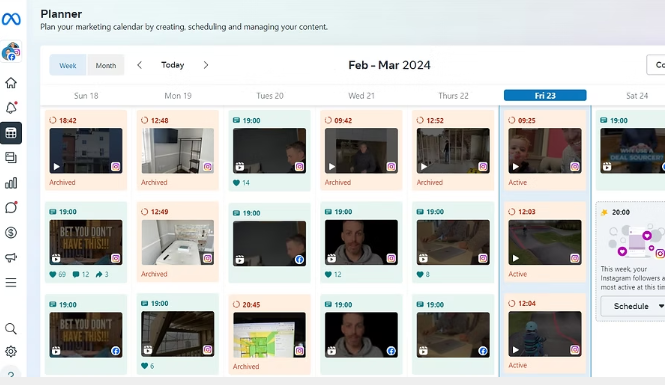This screenshot has width=665, height=385.
Task: Open All tools hamburger menu
Action: (11, 282)
